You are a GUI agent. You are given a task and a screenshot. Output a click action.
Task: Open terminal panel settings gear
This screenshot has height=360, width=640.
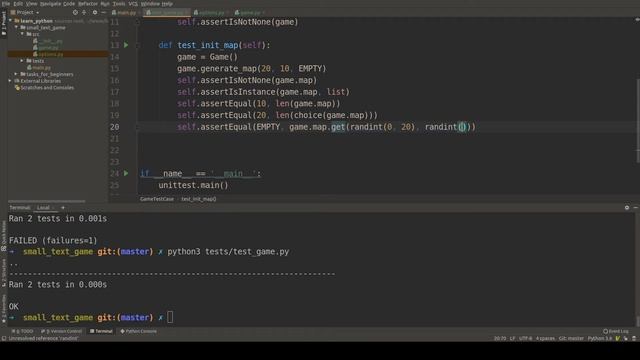pos(627,208)
